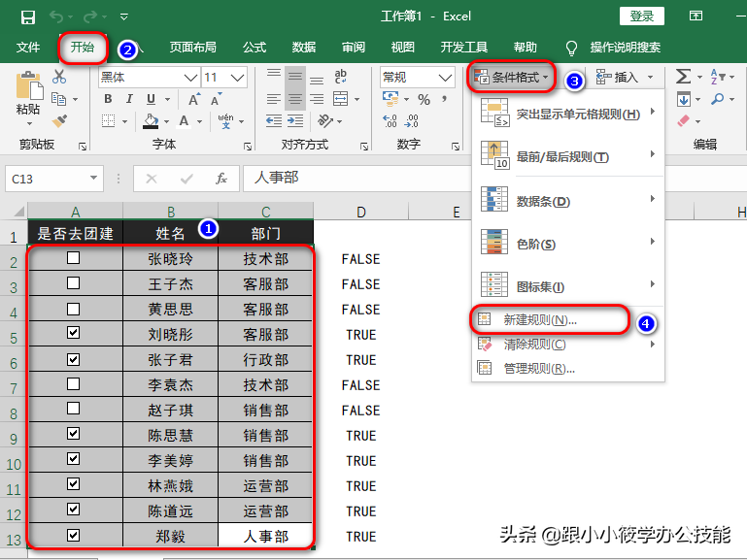Apply left text alignment
Image resolution: width=747 pixels, height=560 pixels.
click(x=274, y=99)
